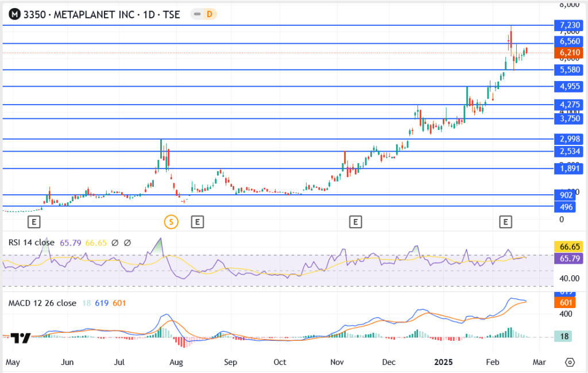The width and height of the screenshot is (588, 373).
Task: Click the orange S split marker
Action: point(170,221)
